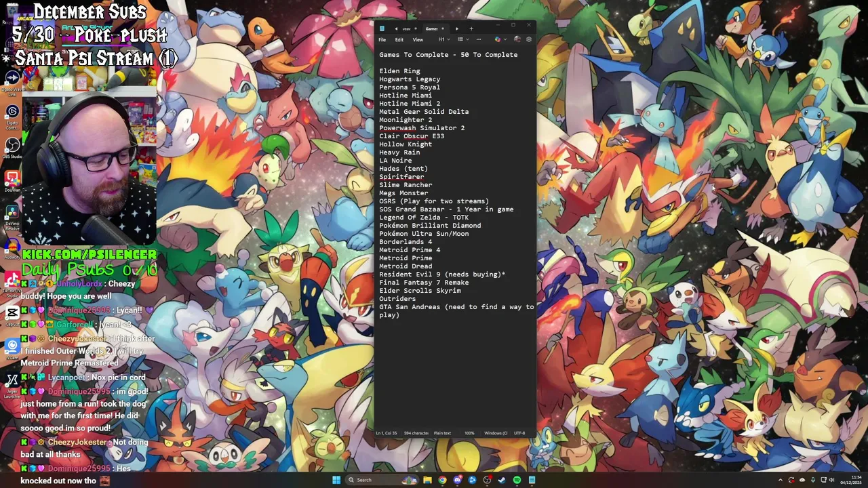
Task: Click the 'Hogwarts Legacy' line
Action: coord(410,79)
